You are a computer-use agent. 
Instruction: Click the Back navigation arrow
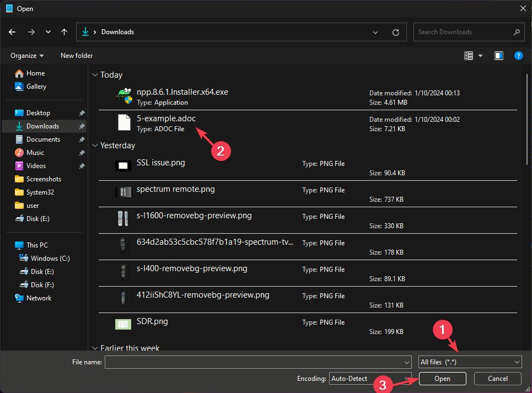point(12,32)
